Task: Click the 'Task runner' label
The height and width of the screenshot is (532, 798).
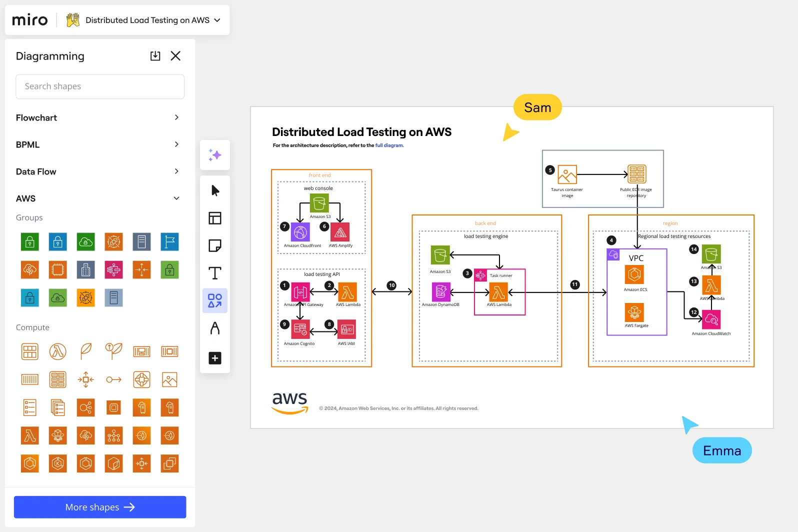Action: click(501, 275)
